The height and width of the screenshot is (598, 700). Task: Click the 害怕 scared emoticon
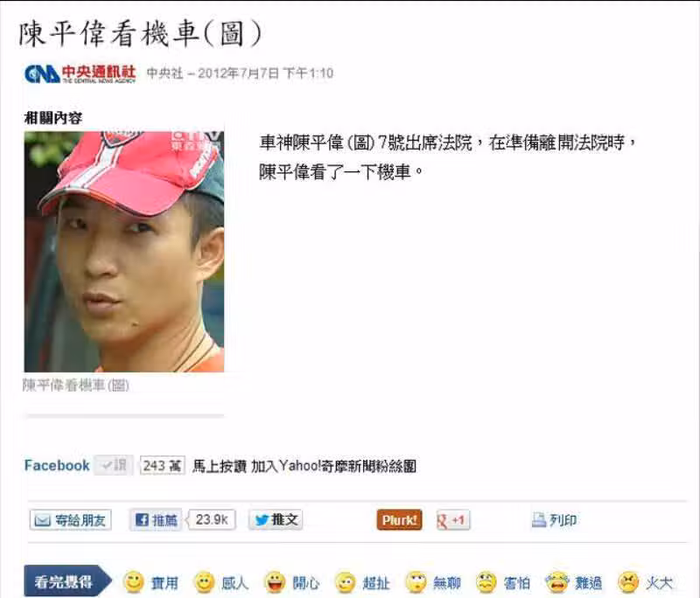pyautogui.click(x=486, y=582)
